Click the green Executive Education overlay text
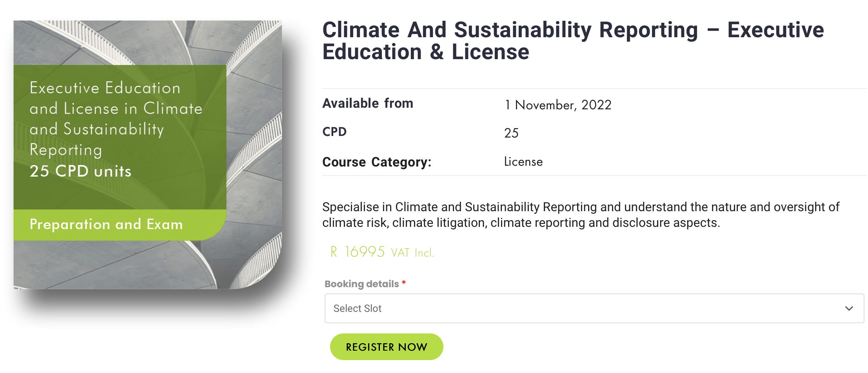Screen dimensions: 868x373 tap(116, 119)
